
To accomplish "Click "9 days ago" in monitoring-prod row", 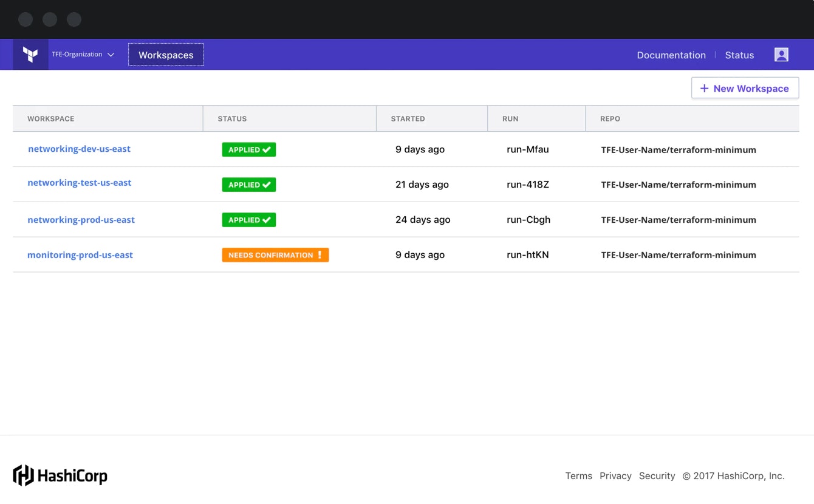I will tap(420, 255).
